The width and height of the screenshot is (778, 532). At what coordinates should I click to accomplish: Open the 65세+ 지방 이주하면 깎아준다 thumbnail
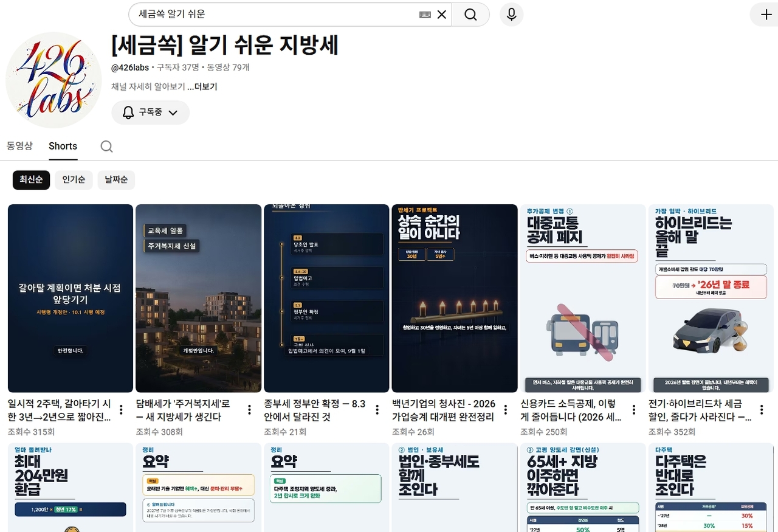click(583, 487)
